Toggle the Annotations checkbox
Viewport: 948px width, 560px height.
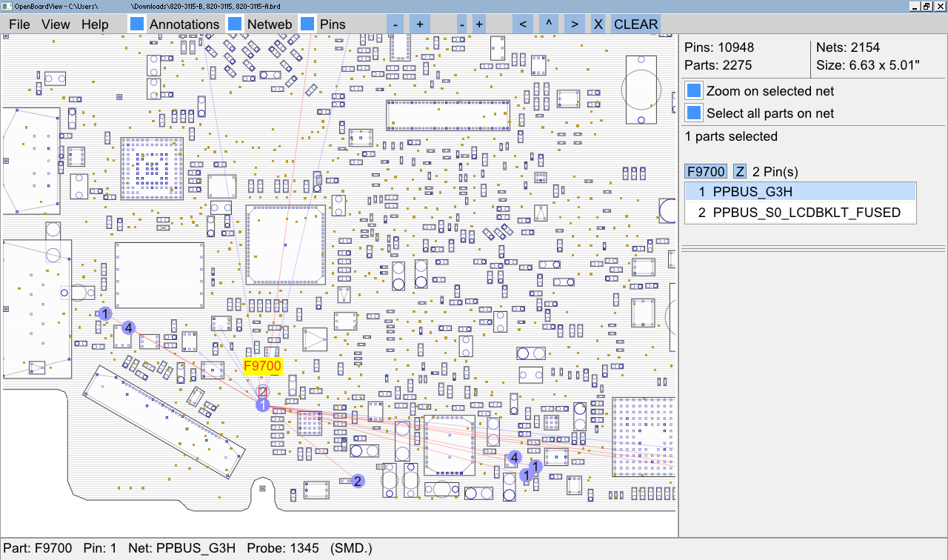click(x=137, y=24)
